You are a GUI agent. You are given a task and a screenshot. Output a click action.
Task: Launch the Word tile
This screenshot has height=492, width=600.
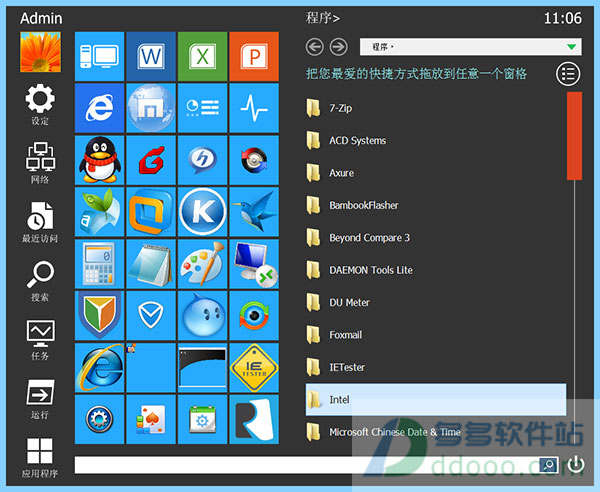coord(151,56)
